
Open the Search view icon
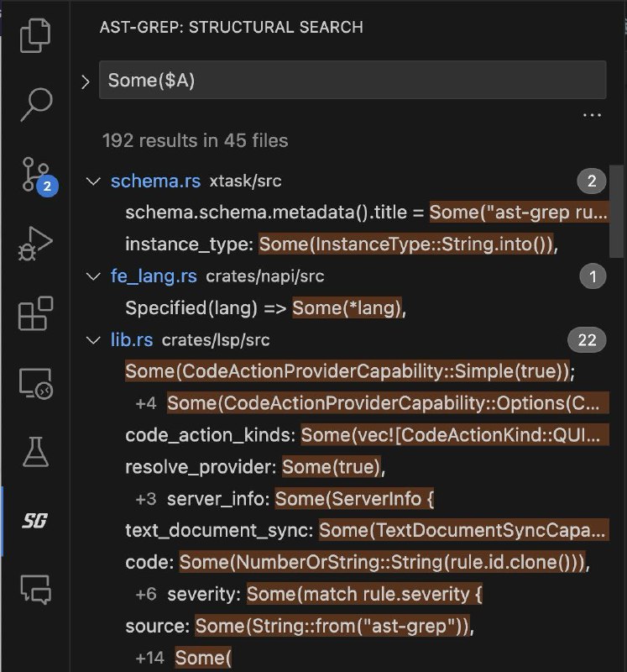point(36,105)
